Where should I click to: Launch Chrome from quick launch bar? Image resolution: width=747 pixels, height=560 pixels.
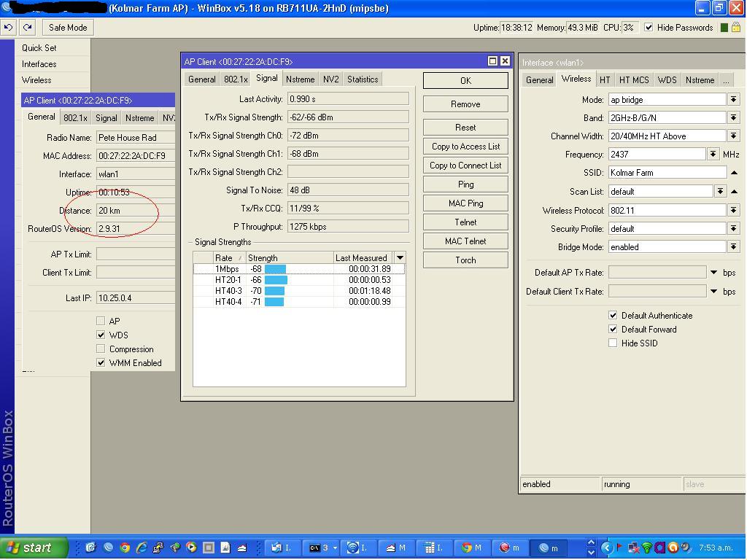tap(125, 548)
